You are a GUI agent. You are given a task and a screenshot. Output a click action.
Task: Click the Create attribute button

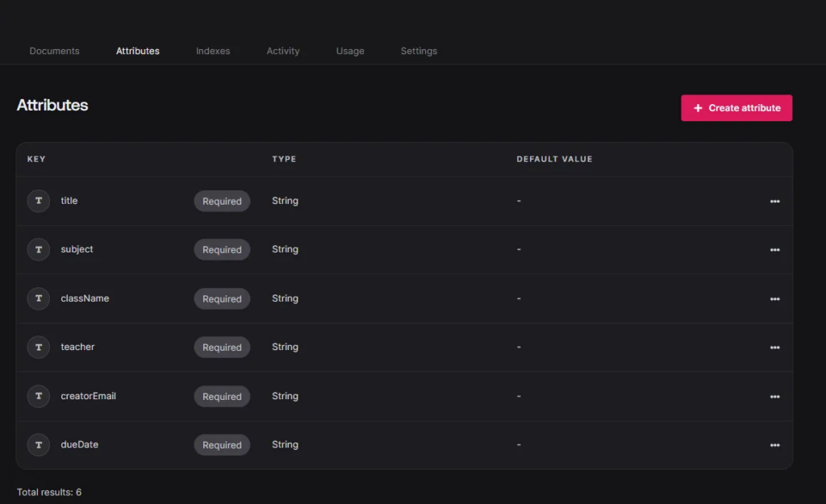(736, 107)
